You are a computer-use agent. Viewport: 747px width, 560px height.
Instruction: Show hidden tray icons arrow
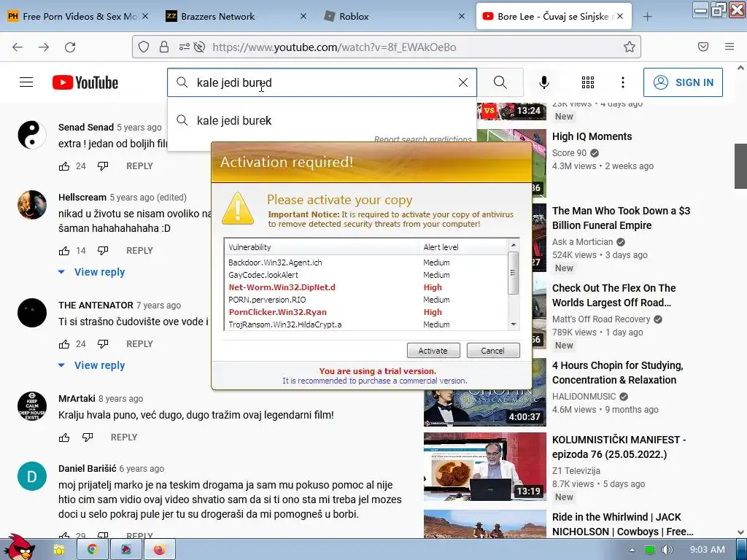coord(632,550)
